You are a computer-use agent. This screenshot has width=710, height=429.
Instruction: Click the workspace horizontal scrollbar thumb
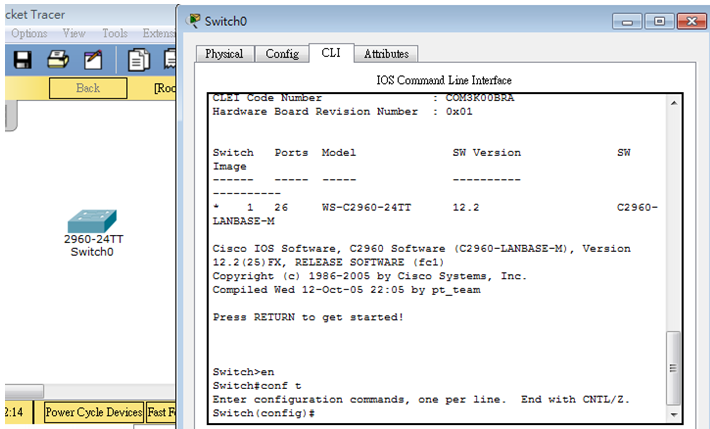(24, 391)
